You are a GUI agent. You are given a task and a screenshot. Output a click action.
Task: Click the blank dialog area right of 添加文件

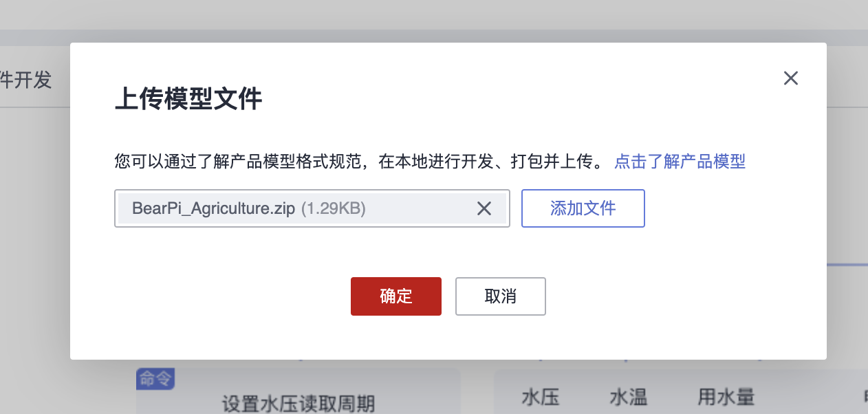pyautogui.click(x=729, y=208)
